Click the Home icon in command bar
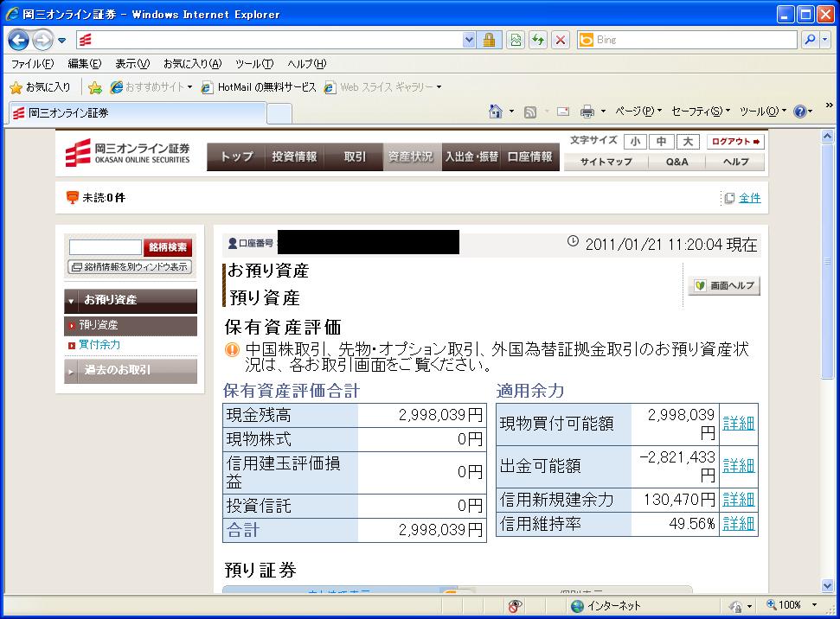Image resolution: width=840 pixels, height=619 pixels. point(496,112)
